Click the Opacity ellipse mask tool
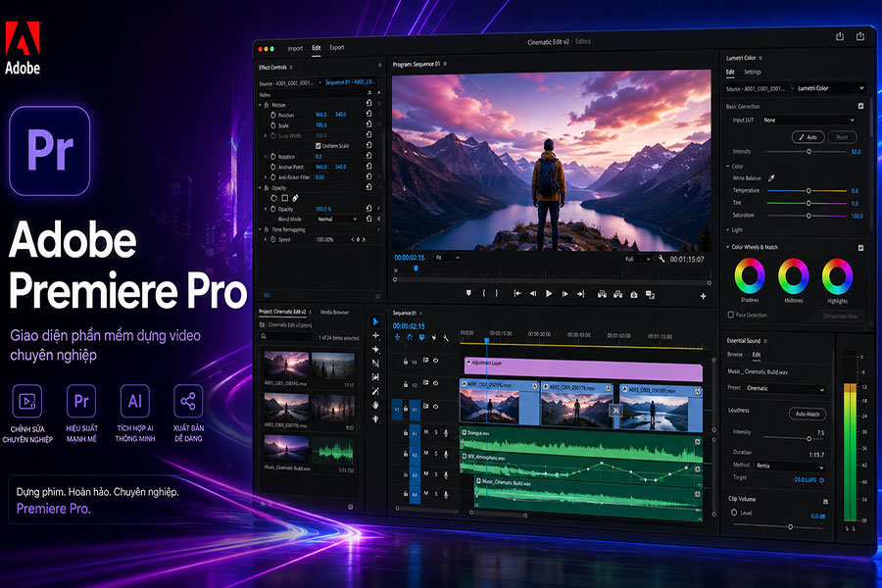The height and width of the screenshot is (588, 882). [274, 198]
